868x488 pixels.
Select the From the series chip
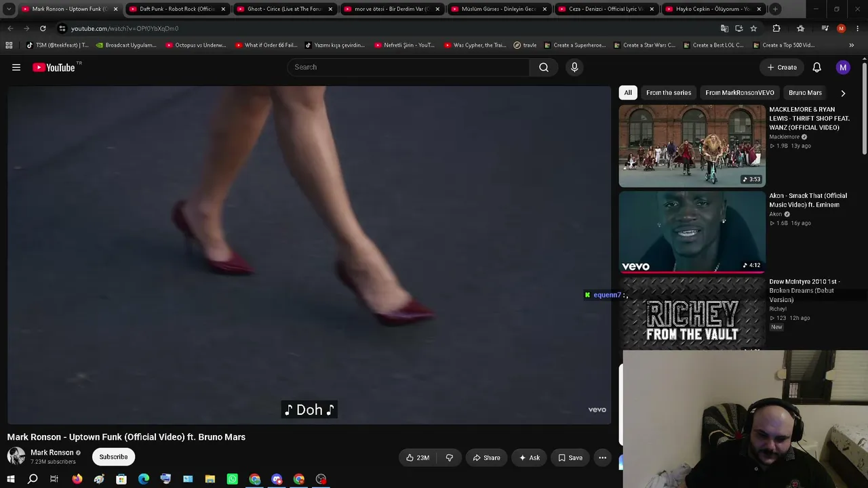669,93
